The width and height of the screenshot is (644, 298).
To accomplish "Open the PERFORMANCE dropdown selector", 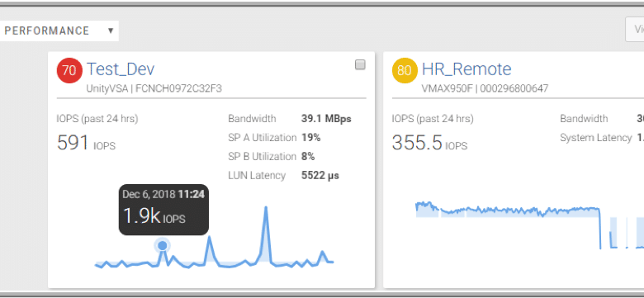I will tap(59, 31).
